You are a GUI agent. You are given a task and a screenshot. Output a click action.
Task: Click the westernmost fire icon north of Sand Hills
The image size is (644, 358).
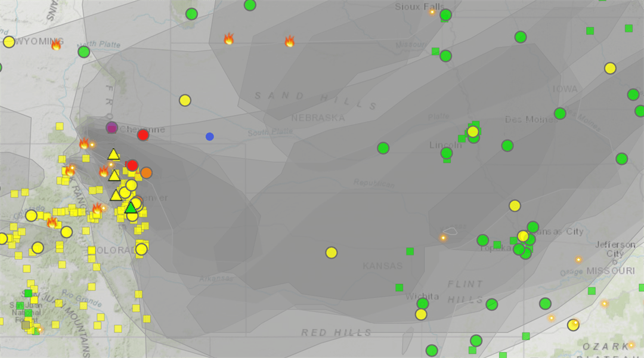pyautogui.click(x=229, y=39)
